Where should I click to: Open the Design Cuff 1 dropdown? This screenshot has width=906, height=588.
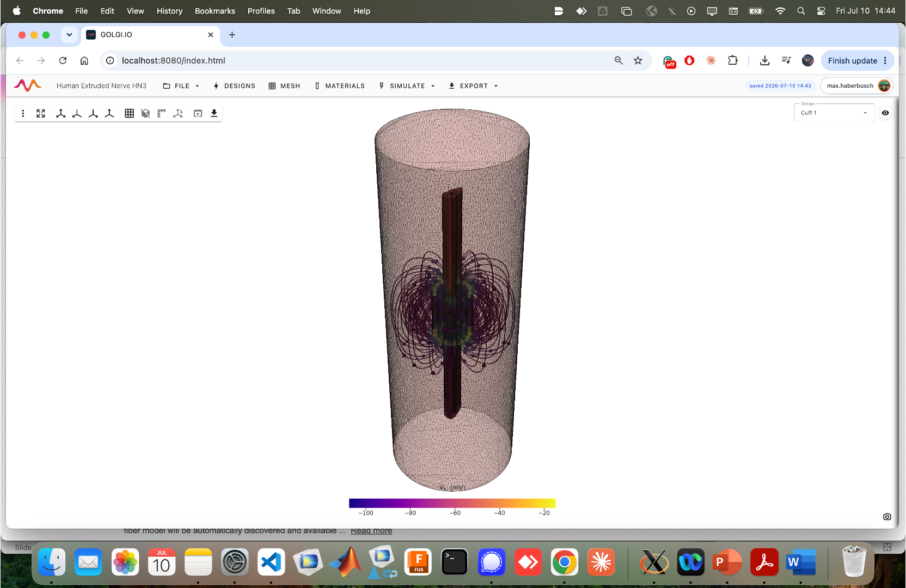[x=834, y=113]
